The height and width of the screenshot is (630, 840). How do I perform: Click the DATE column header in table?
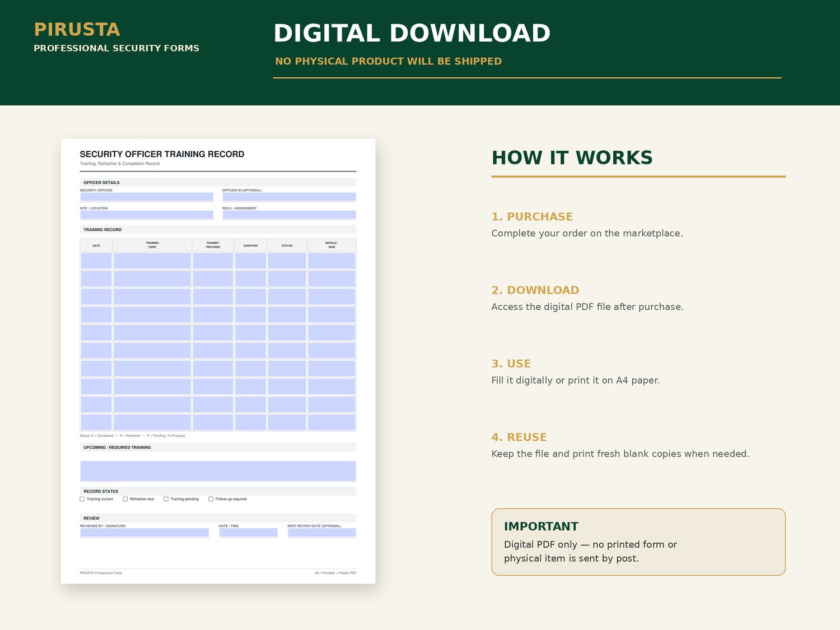[96, 245]
